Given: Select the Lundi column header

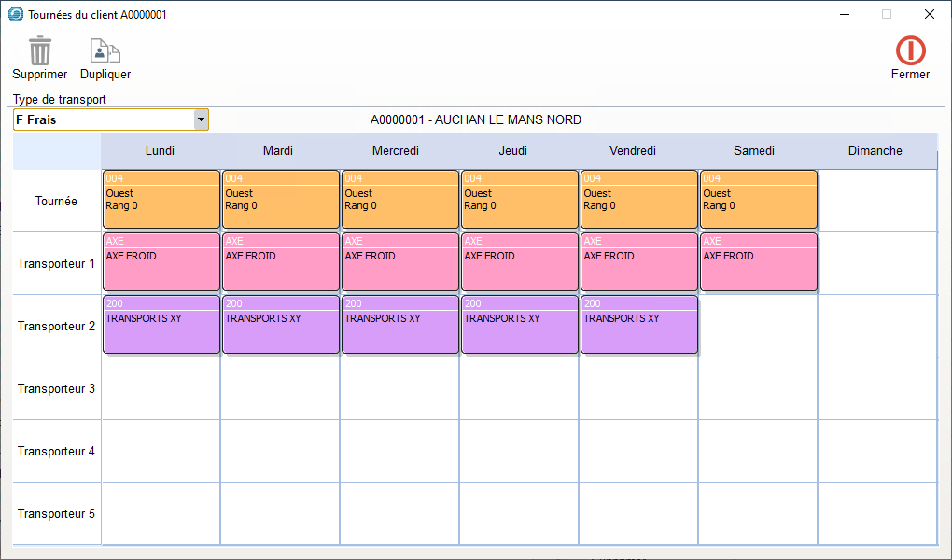Looking at the screenshot, I should coord(160,150).
